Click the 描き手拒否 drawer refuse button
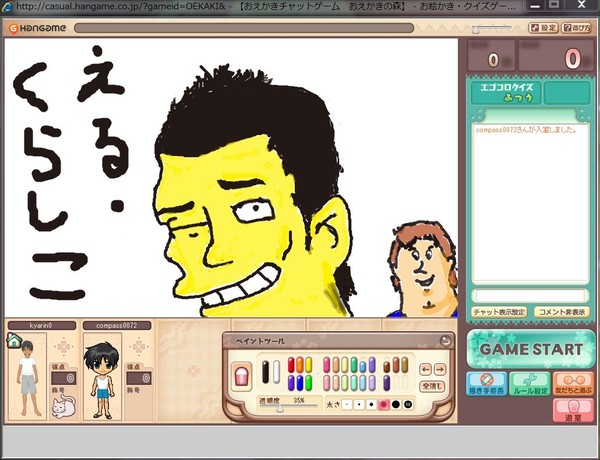 [486, 384]
